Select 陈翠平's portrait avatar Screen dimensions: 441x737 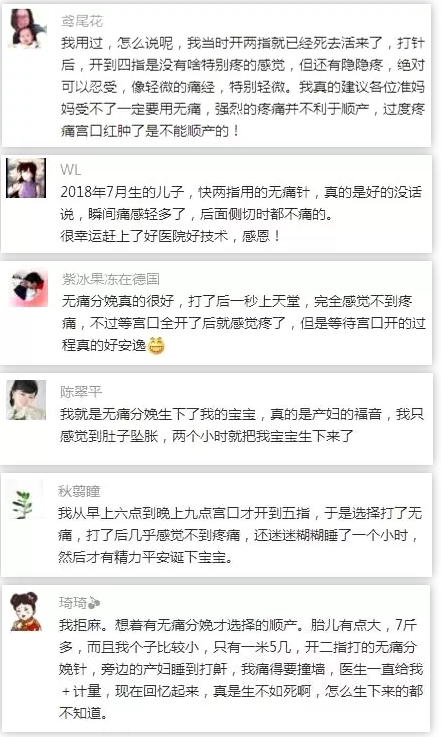coord(26,400)
